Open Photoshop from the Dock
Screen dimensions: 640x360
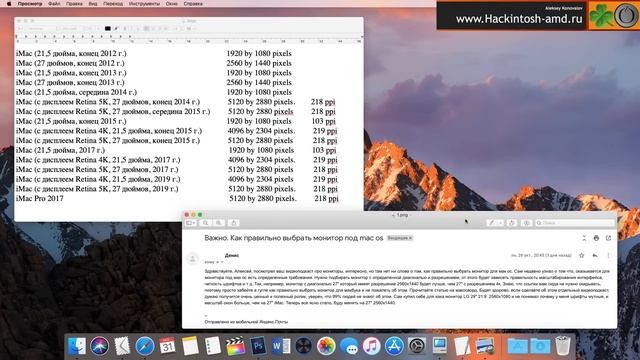(258, 346)
